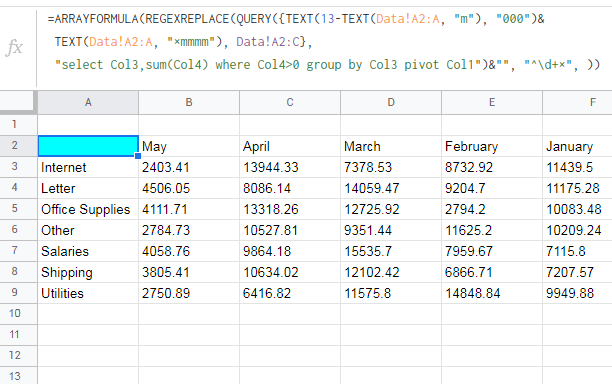Click the fx formula icon
Image resolution: width=612 pixels, height=384 pixels.
click(14, 48)
